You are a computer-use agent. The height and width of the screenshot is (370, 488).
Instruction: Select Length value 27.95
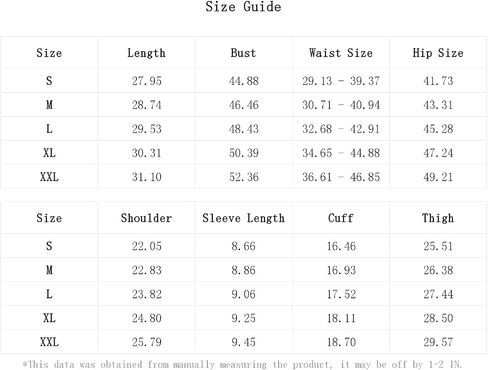click(146, 81)
